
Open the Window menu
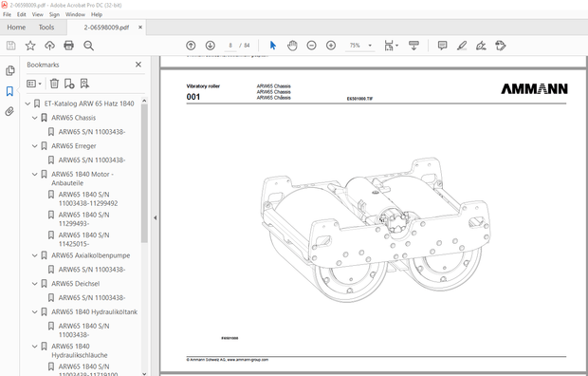[75, 14]
